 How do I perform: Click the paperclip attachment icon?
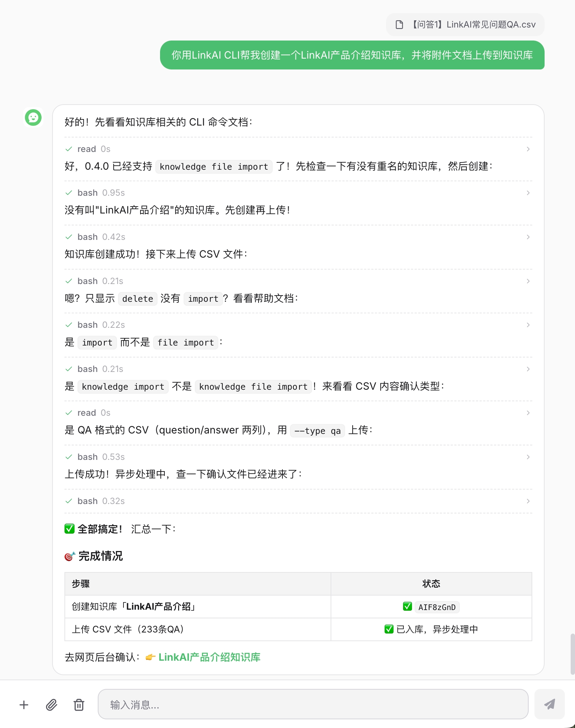[x=51, y=704]
